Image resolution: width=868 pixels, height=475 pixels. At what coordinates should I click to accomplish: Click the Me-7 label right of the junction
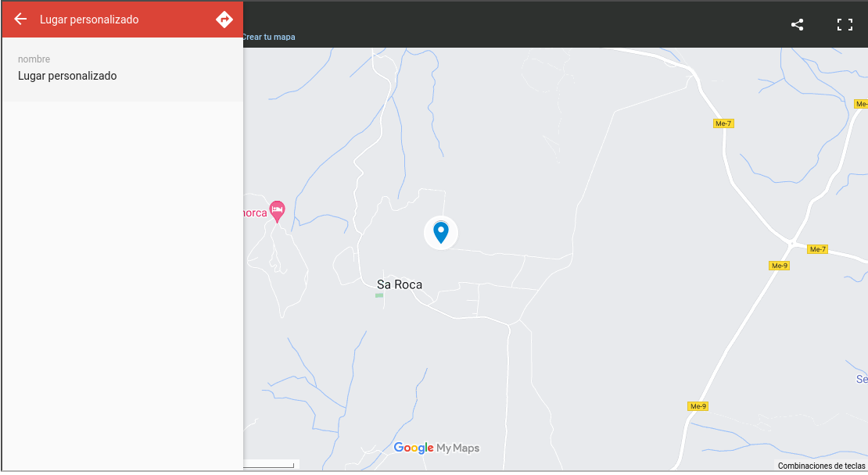[818, 249]
